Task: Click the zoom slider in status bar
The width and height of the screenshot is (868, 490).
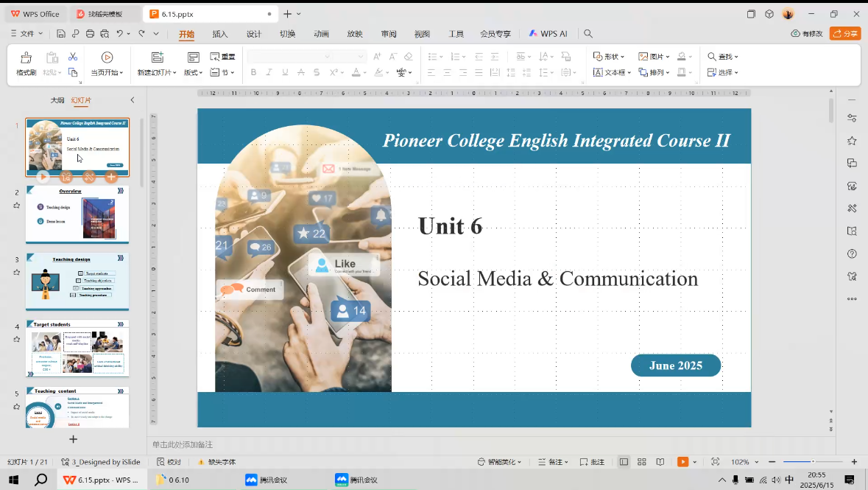Action: pos(813,462)
